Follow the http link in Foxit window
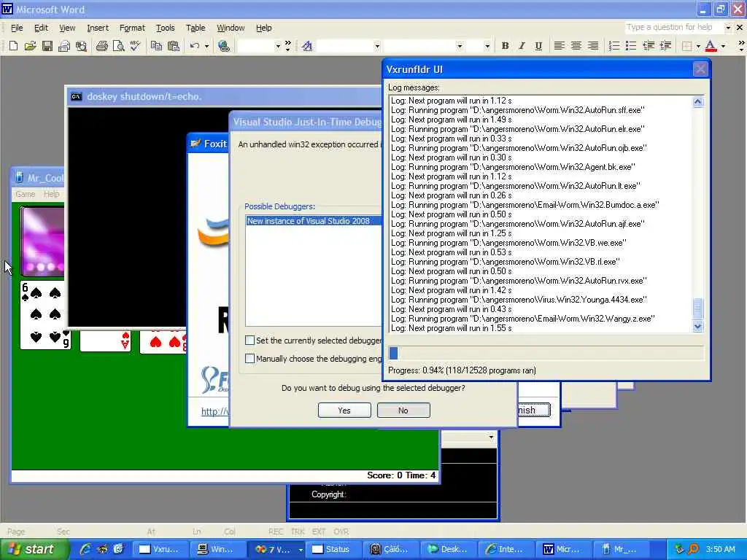The image size is (747, 560). tap(214, 411)
